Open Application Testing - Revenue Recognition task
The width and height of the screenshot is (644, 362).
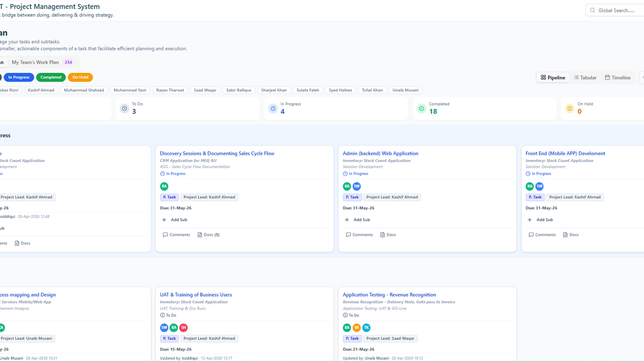point(389,295)
